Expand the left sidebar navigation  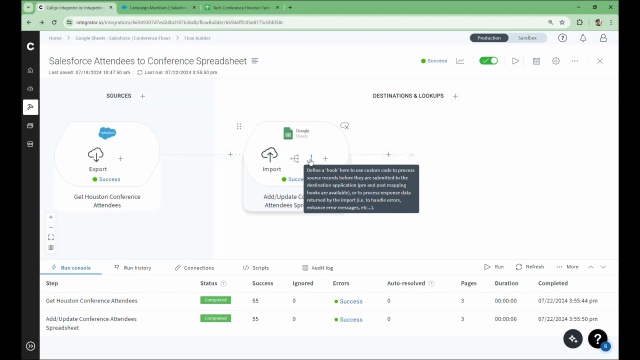pyautogui.click(x=31, y=346)
